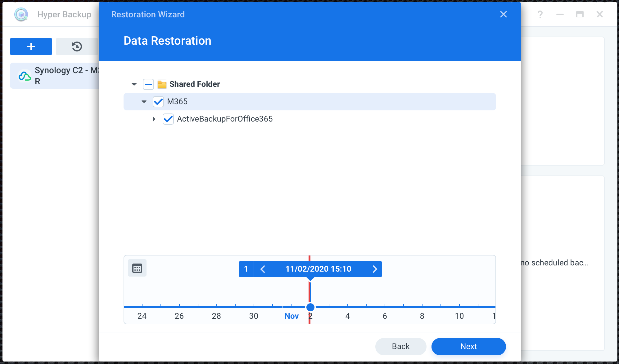Click the blue timeline slider handle
This screenshot has width=619, height=364.
coord(310,307)
